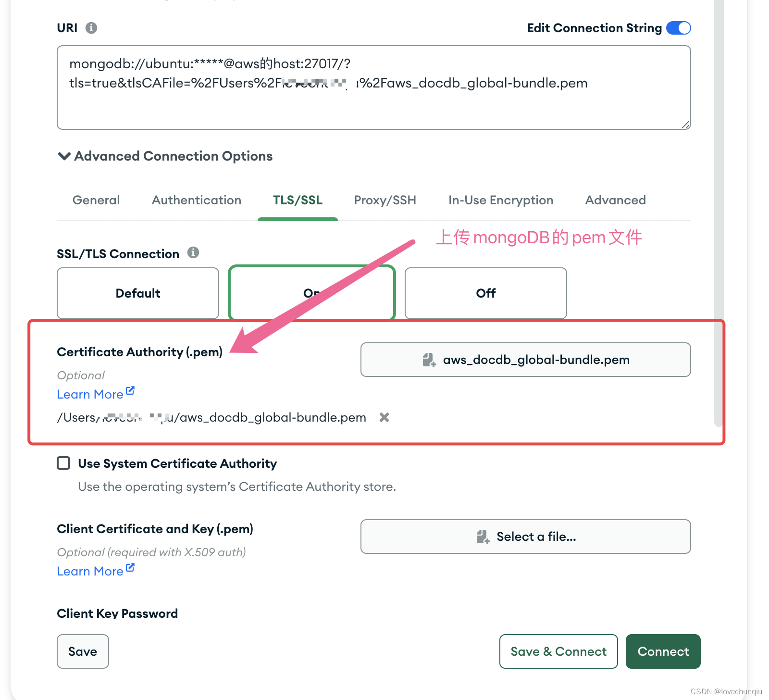
Task: Click external link icon beside CA Learn More
Action: [130, 390]
